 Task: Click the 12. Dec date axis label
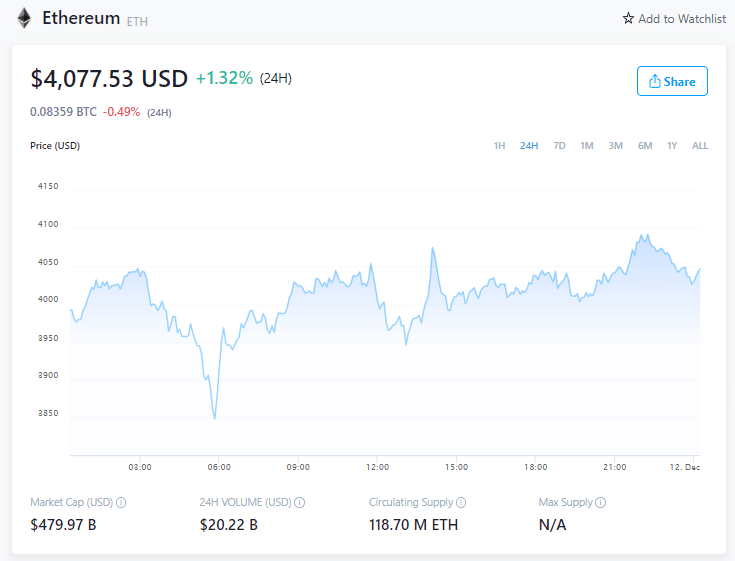coord(685,467)
